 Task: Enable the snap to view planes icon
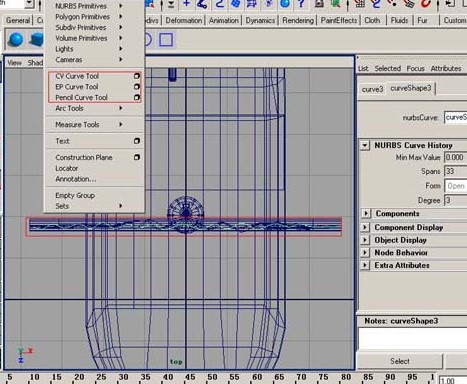tap(409, 4)
